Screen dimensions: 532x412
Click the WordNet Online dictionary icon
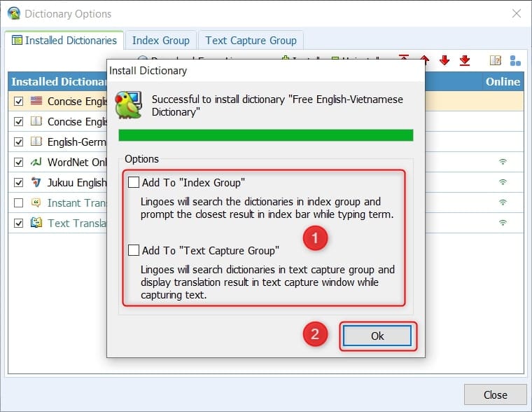click(36, 162)
